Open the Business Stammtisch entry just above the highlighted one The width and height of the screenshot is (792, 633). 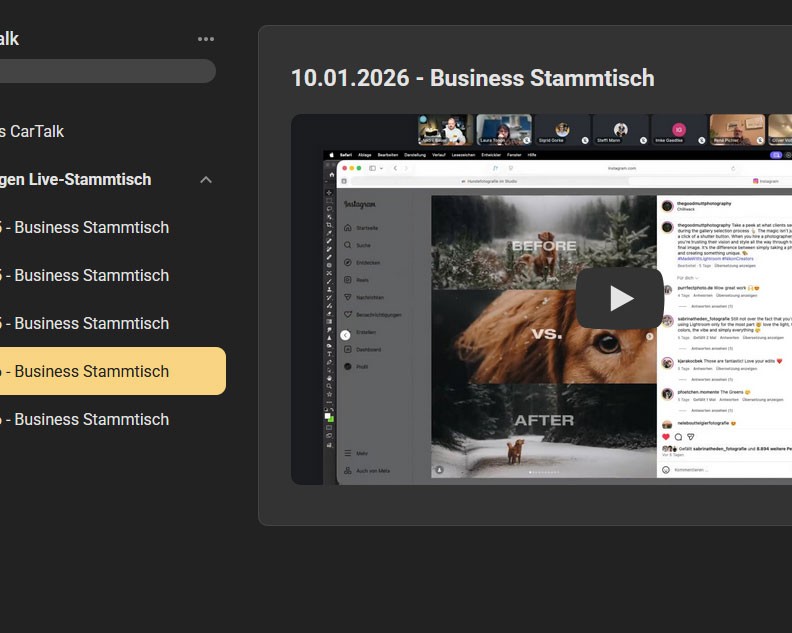point(84,323)
